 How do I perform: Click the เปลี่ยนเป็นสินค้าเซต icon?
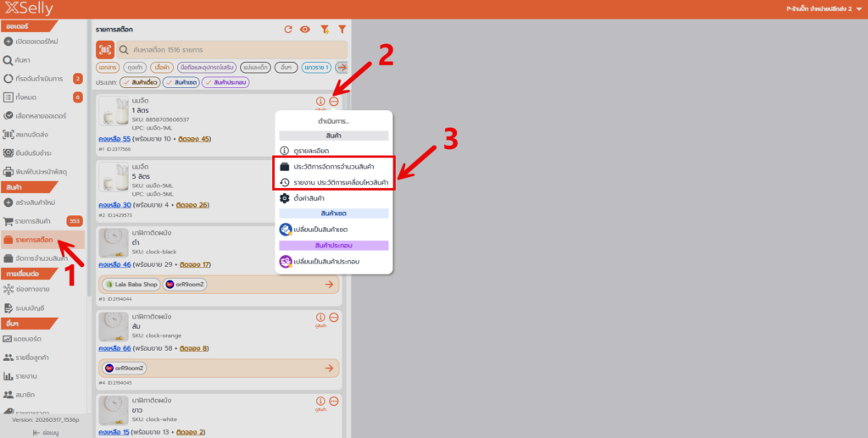pos(286,229)
